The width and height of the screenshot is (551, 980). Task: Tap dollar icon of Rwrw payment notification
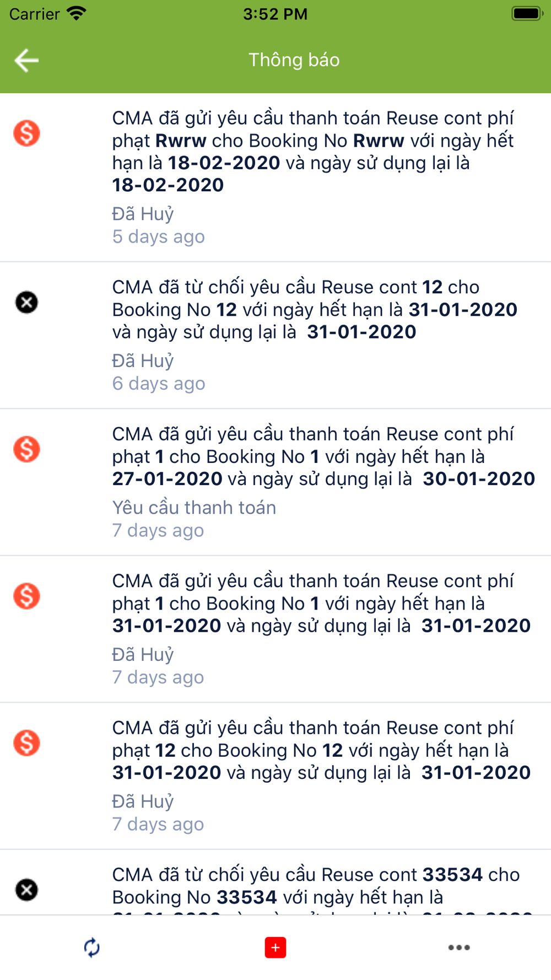click(x=26, y=133)
